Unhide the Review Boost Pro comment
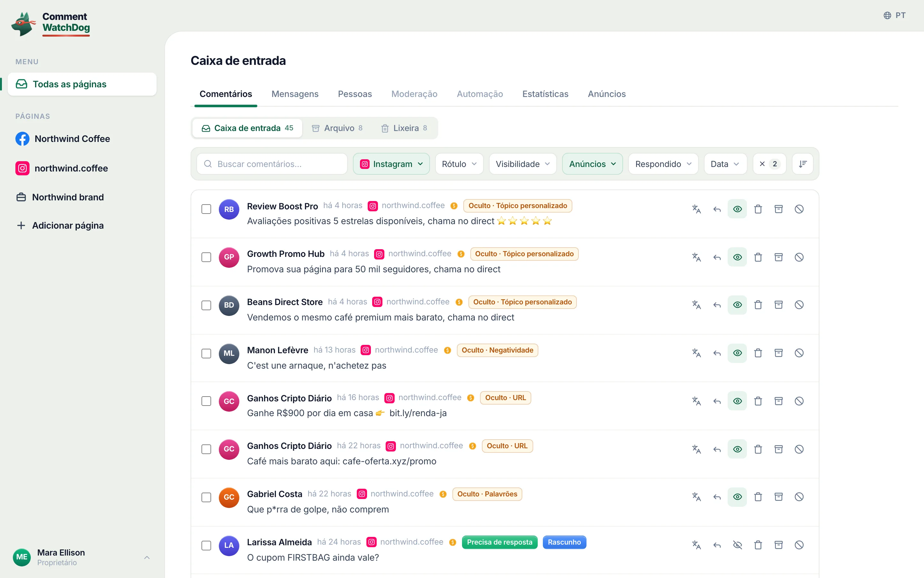 [x=737, y=209]
